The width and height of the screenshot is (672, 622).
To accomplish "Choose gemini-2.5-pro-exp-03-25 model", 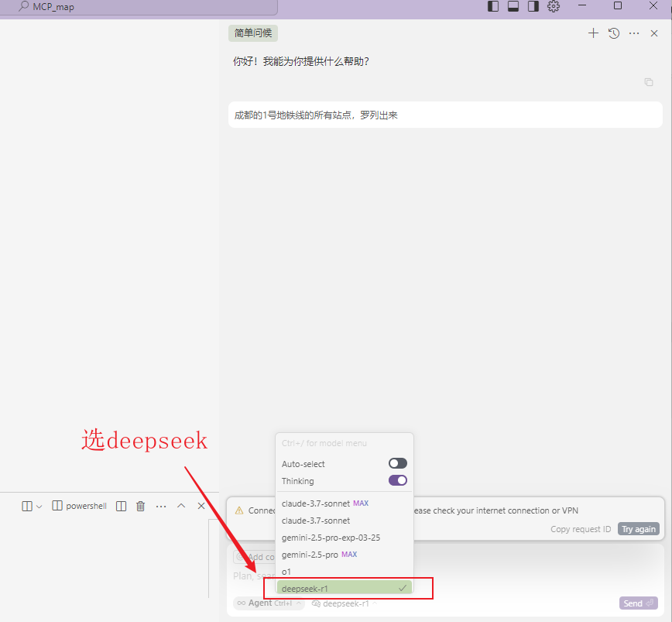I will (x=345, y=538).
